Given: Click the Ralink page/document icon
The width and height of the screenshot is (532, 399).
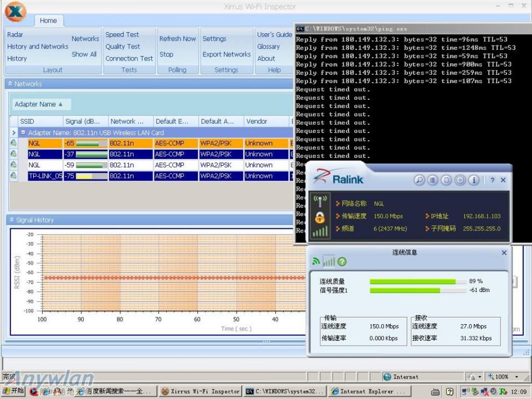Looking at the screenshot, I should (446, 180).
